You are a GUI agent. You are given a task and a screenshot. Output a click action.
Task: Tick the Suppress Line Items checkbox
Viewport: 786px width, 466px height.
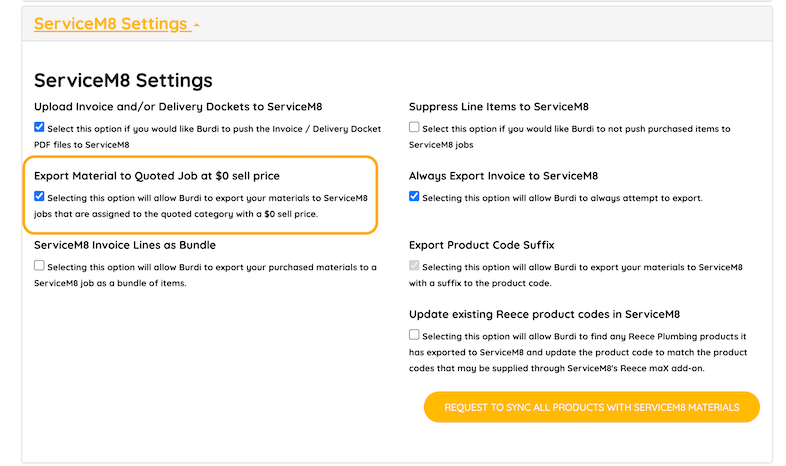point(414,128)
